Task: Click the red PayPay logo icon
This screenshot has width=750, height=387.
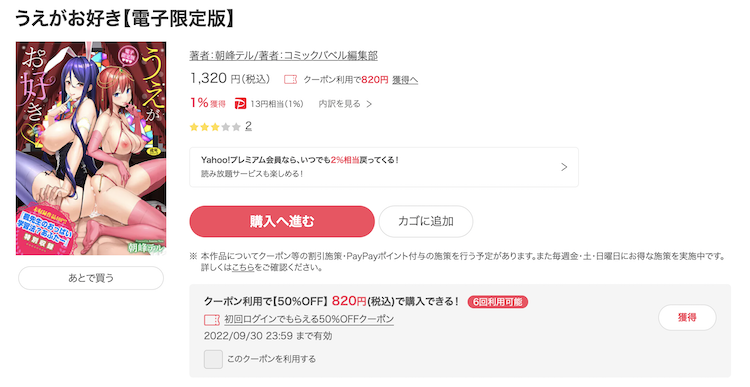Action: (x=240, y=103)
